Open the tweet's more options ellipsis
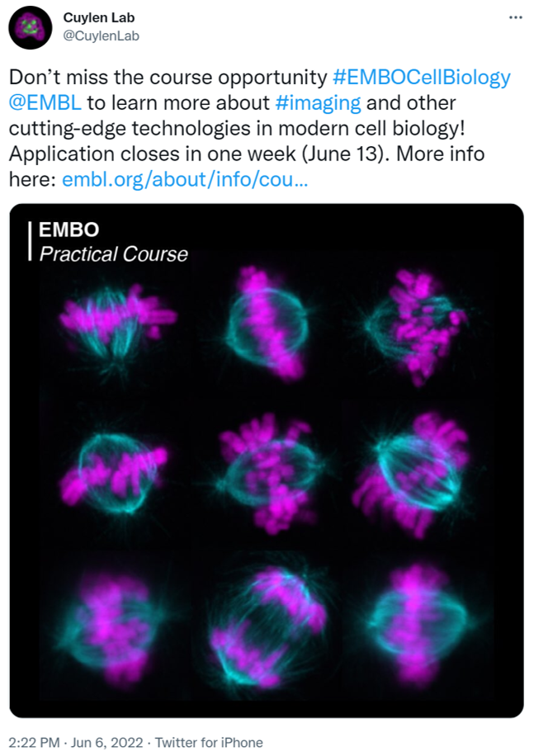 pos(515,17)
